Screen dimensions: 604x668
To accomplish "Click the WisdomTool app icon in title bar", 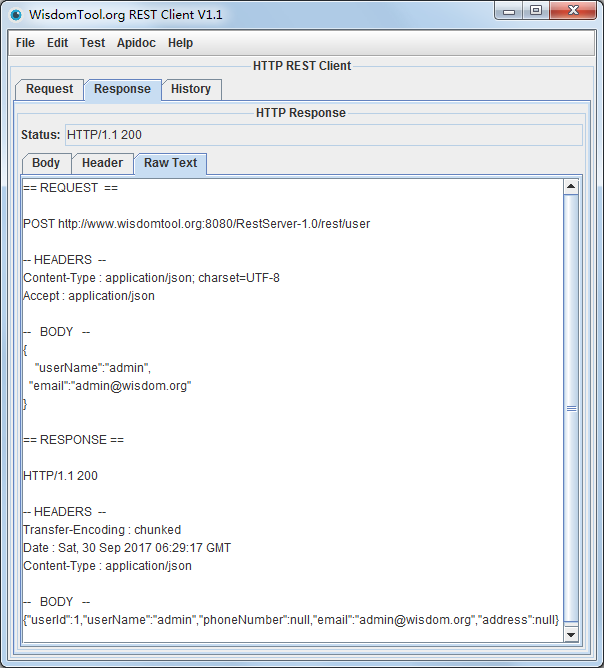I will 16,15.
